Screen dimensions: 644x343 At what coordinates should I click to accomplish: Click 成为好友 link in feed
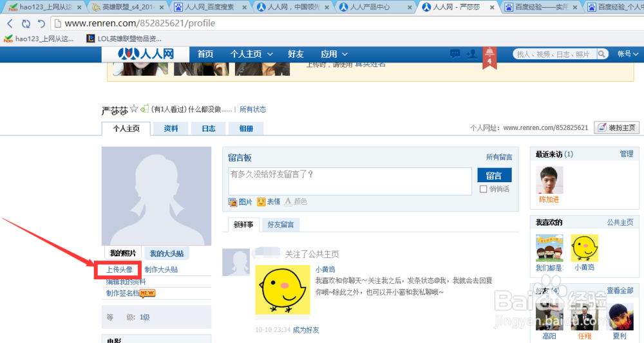click(x=305, y=330)
